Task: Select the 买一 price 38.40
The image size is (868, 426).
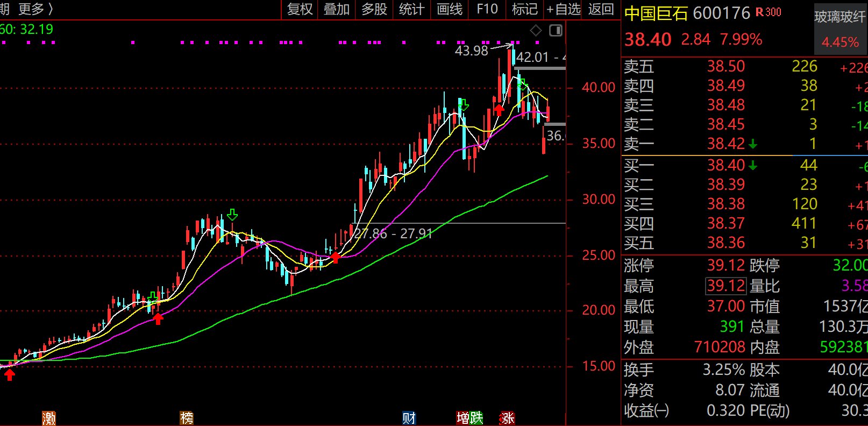Action: point(726,165)
